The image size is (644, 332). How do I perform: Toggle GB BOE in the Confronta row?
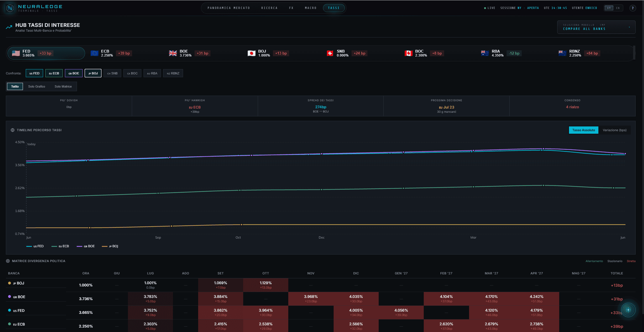pos(74,73)
